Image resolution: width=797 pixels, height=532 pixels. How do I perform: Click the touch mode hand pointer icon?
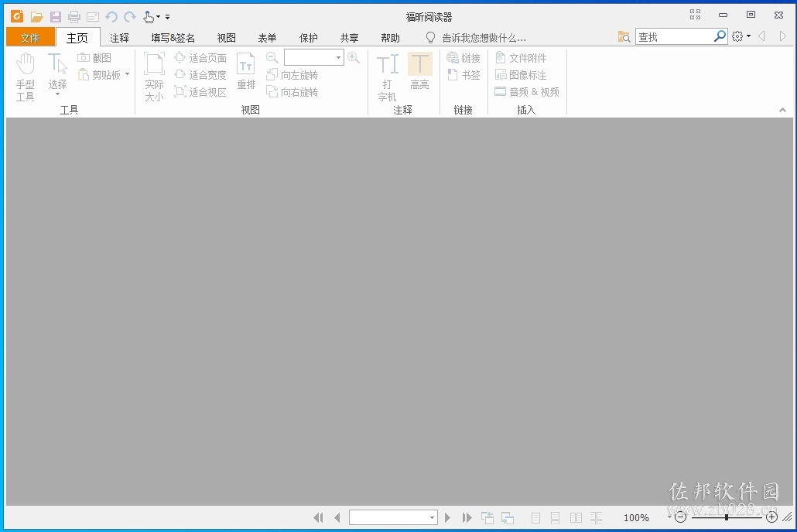tap(149, 17)
